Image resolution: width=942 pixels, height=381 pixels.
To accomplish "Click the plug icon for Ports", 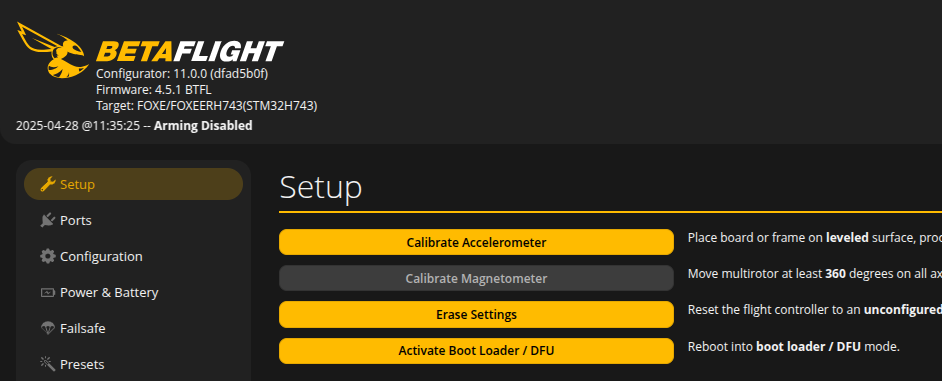I will 47,220.
